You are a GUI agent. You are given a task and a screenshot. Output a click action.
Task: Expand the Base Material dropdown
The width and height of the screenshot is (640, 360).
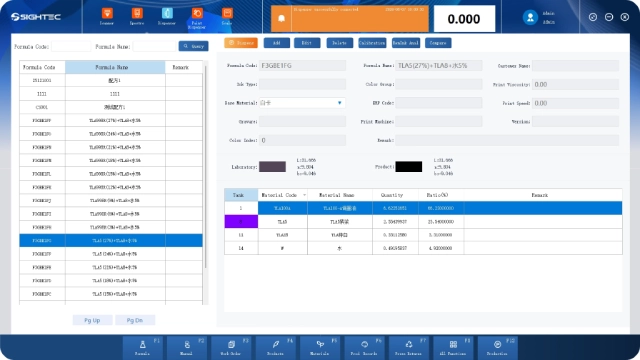[x=339, y=103]
